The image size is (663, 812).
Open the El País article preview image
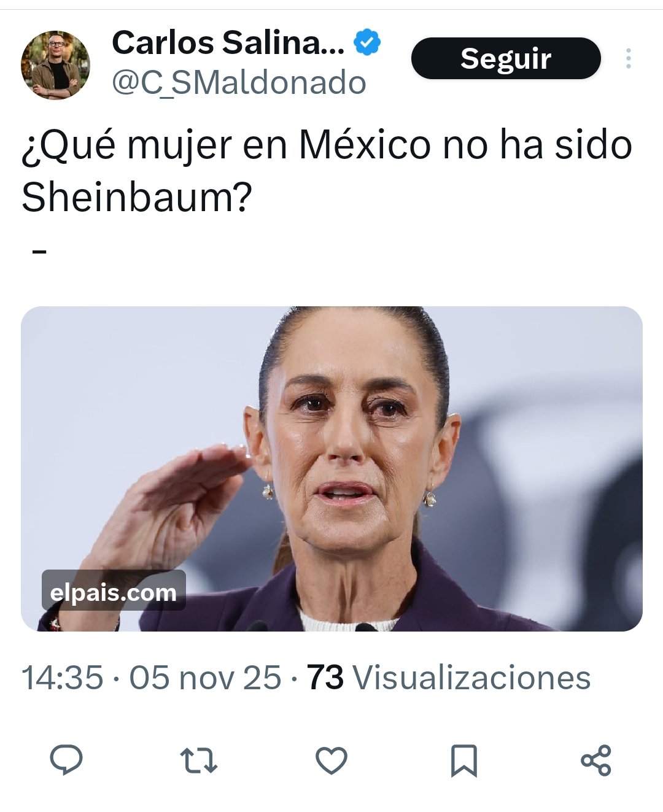click(331, 468)
